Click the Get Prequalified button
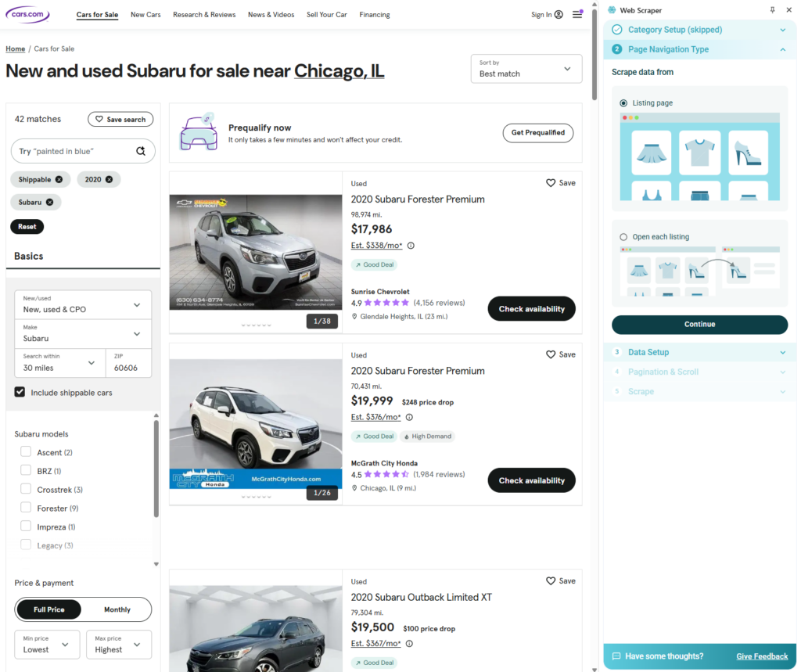Image resolution: width=801 pixels, height=672 pixels. pos(537,133)
